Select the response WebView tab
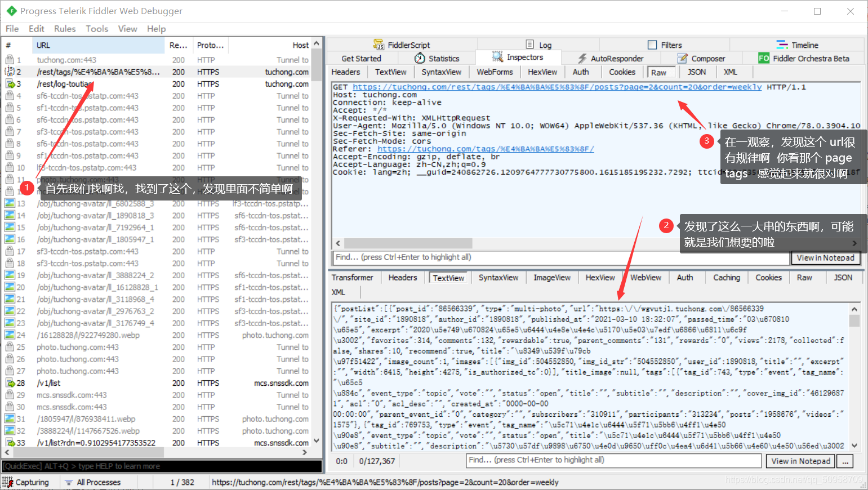The image size is (868, 490). [646, 278]
